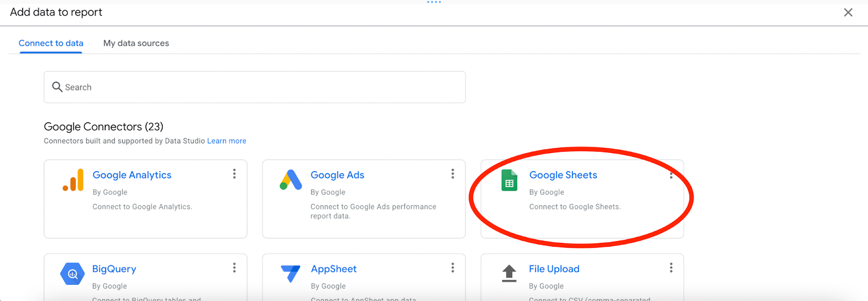
Task: Select the AppSheet connector title
Action: 334,269
